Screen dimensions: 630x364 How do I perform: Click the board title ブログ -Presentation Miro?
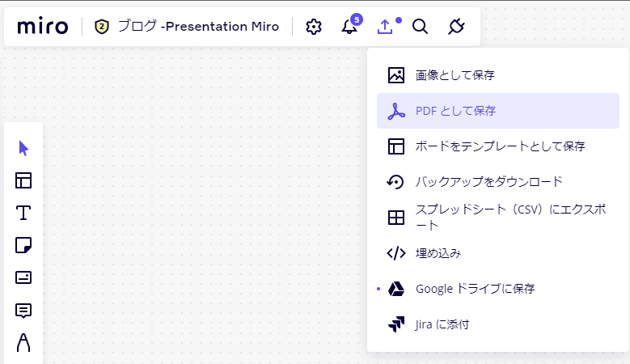tap(198, 27)
